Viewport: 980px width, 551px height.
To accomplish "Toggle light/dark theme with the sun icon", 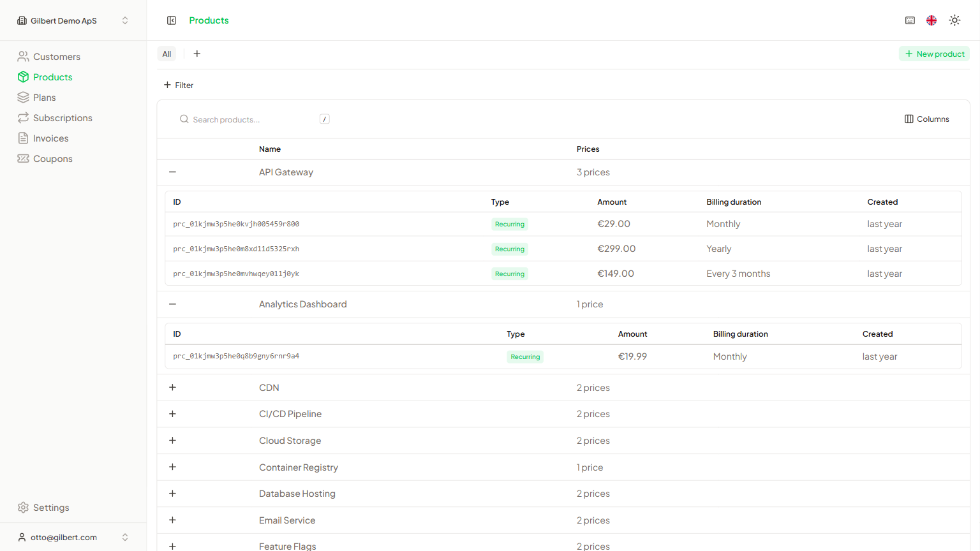I will coord(954,20).
